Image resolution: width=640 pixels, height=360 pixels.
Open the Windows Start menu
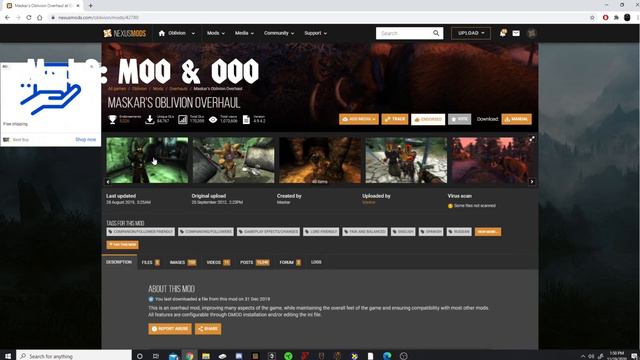7,356
